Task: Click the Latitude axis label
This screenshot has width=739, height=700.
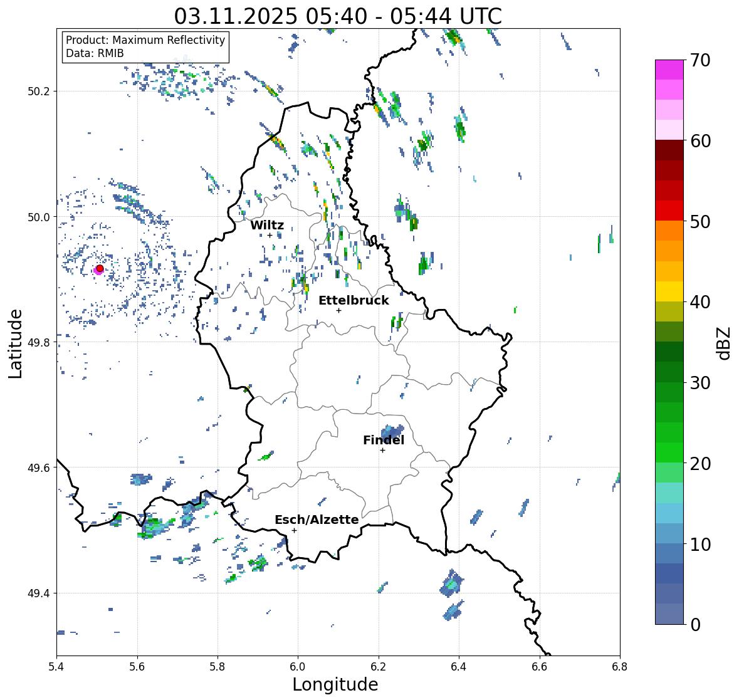Action: click(16, 343)
